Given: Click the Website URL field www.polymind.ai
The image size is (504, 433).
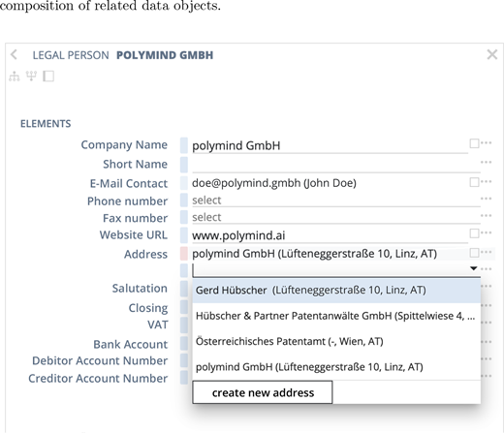Looking at the screenshot, I should point(330,235).
